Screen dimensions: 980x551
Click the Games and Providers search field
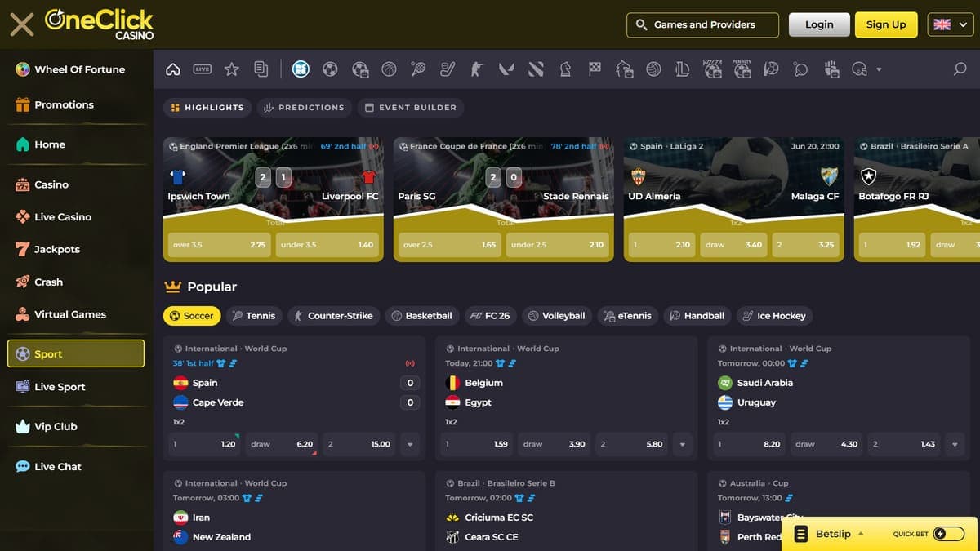[702, 24]
